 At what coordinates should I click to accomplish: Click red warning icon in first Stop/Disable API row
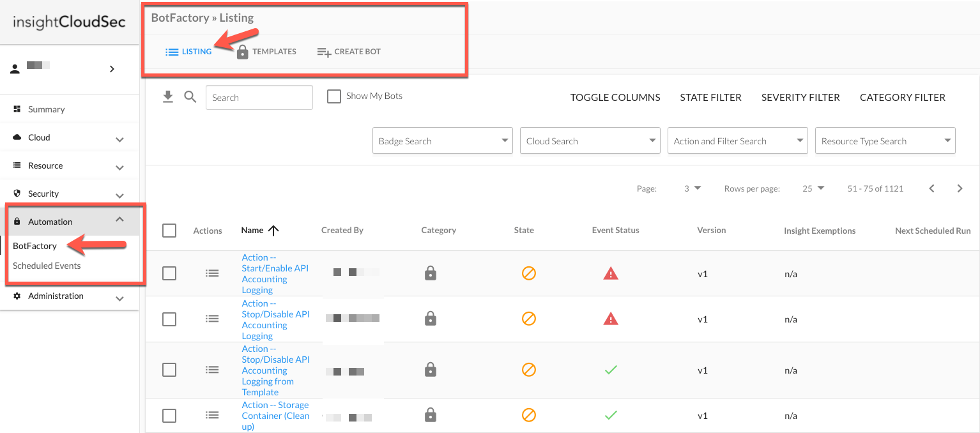(x=611, y=319)
